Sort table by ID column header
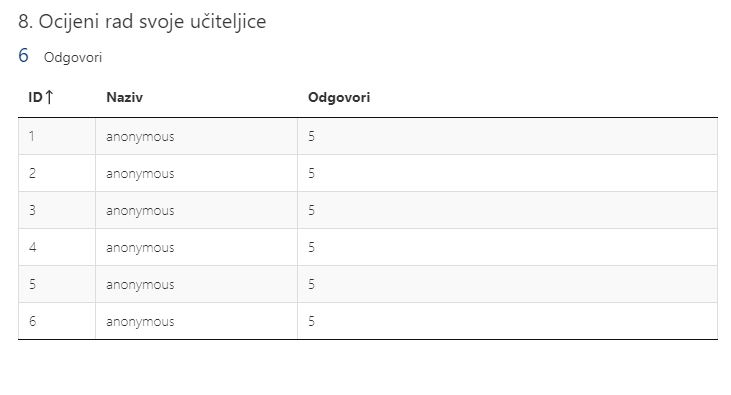The height and width of the screenshot is (395, 731). (41, 97)
